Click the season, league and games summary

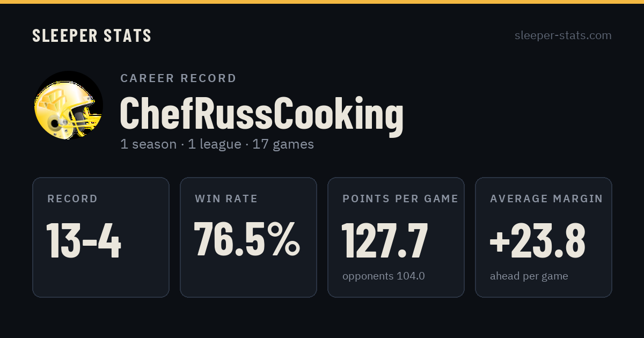click(217, 144)
